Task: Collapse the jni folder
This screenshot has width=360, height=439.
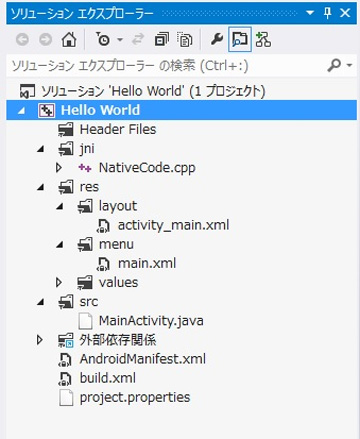Action: tap(41, 149)
